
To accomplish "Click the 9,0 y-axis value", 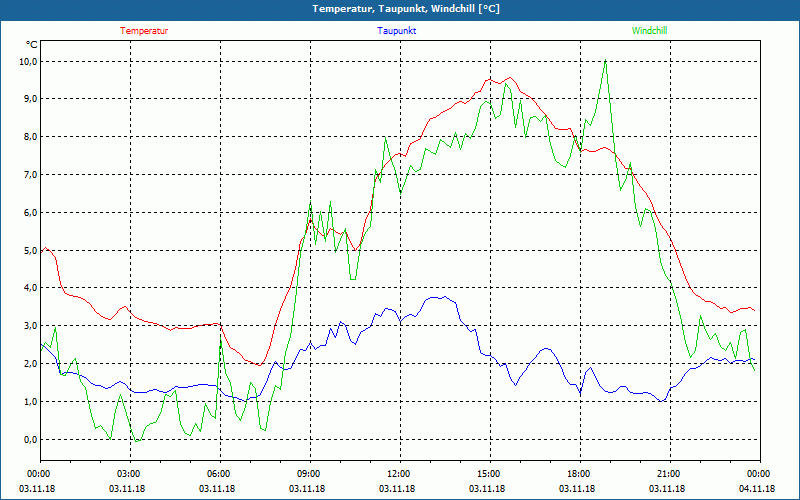I will (31, 98).
